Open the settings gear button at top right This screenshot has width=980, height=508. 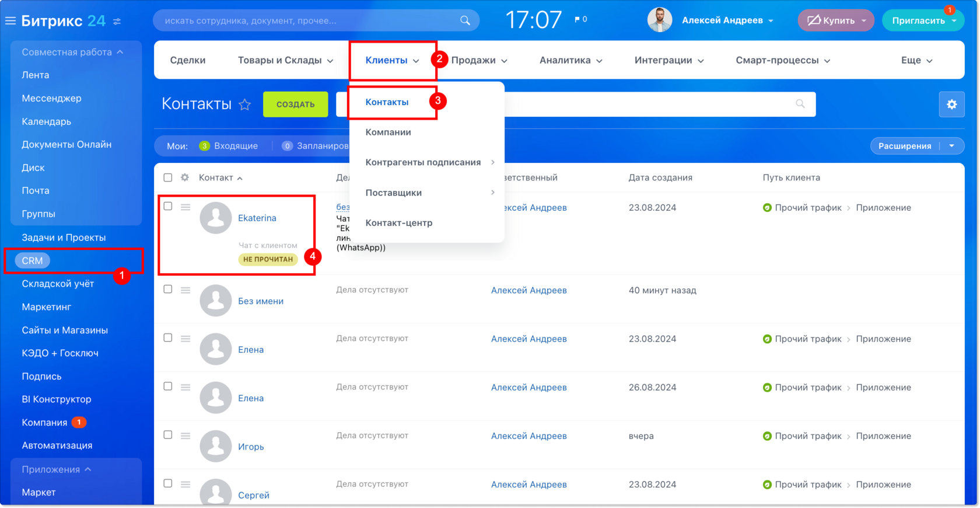pos(951,105)
